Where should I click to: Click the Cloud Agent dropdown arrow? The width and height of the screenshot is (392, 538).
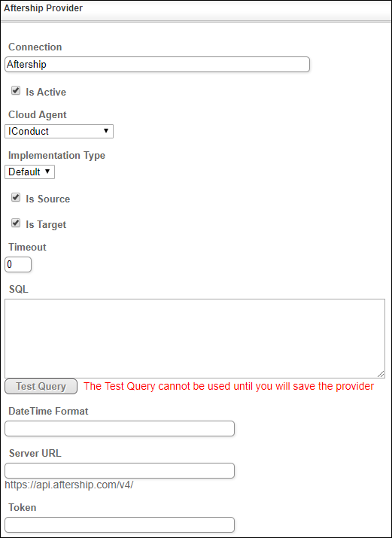pos(106,131)
